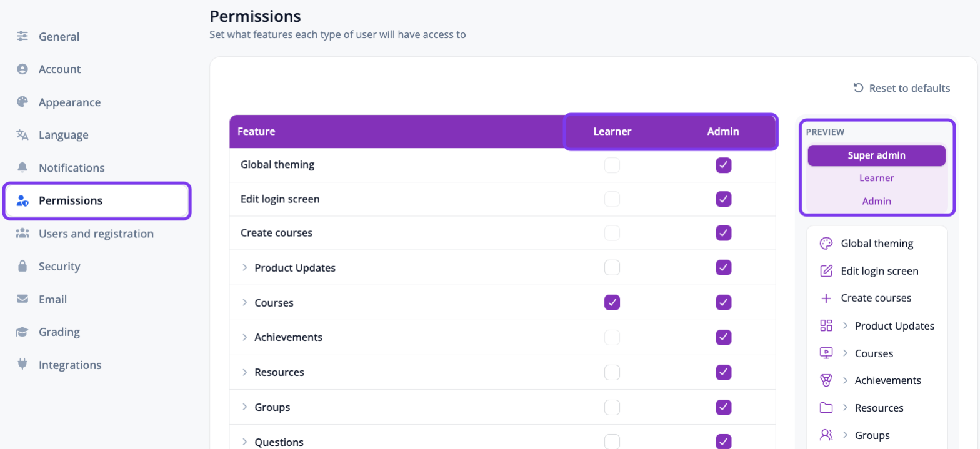980x449 pixels.
Task: Click the Account person icon
Action: click(22, 69)
